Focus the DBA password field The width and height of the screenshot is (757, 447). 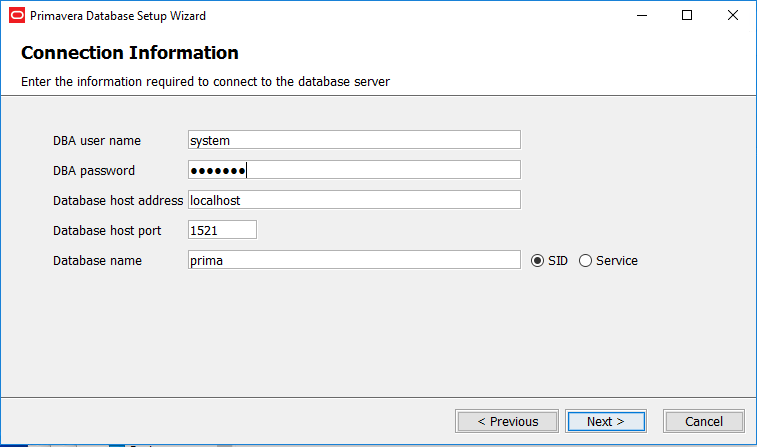354,170
